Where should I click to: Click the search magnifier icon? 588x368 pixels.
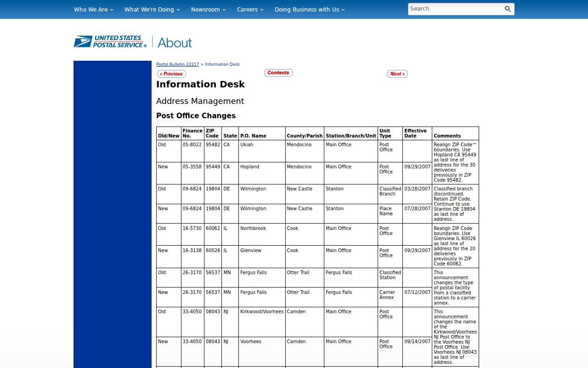click(508, 9)
